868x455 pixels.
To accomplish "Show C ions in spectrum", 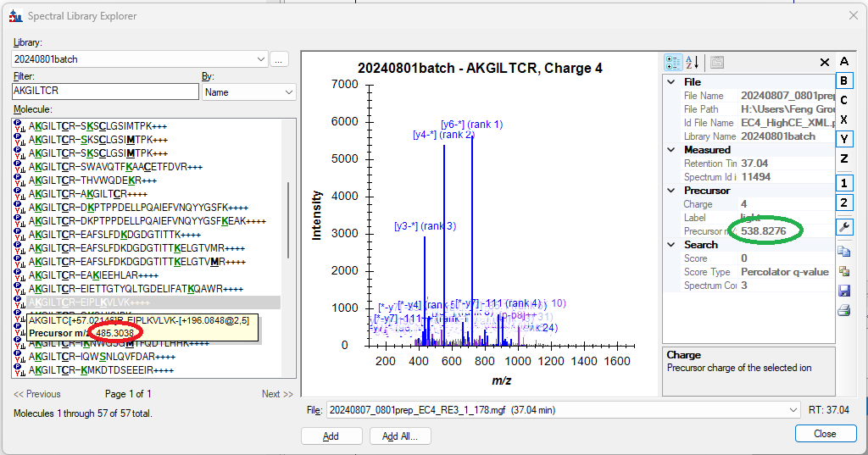I will [843, 100].
